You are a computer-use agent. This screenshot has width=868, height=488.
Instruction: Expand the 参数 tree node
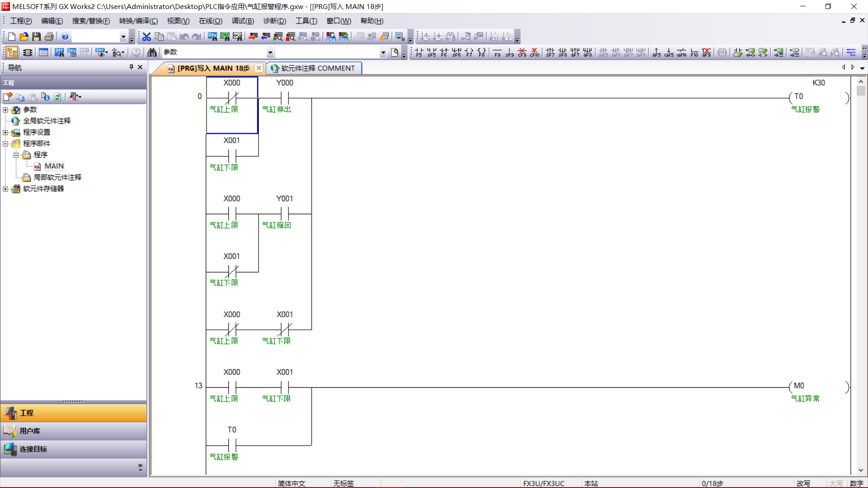5,110
